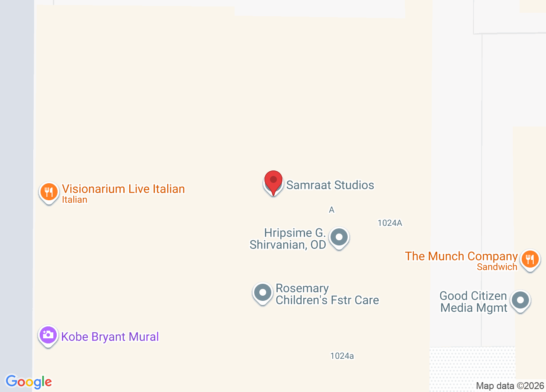The height and width of the screenshot is (392, 546).
Task: Click the Visionarium Live Italian text label
Action: (123, 189)
